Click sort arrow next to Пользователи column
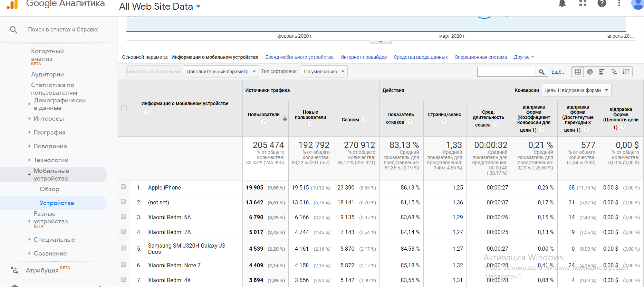 tap(285, 119)
